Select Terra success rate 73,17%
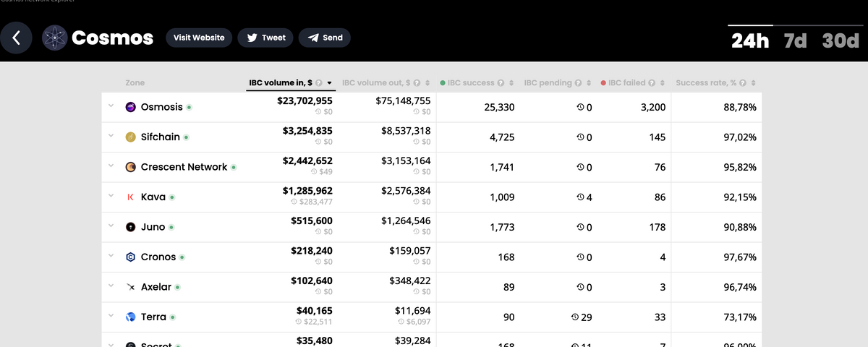This screenshot has height=347, width=868. [740, 317]
